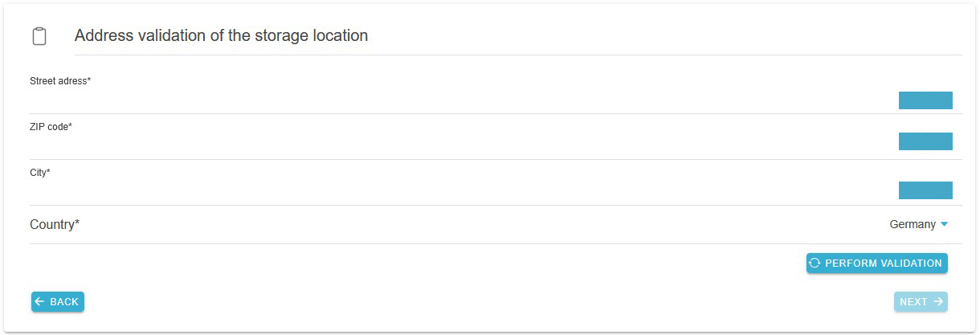Click the right arrow icon on Next
The width and height of the screenshot is (980, 335).
938,302
